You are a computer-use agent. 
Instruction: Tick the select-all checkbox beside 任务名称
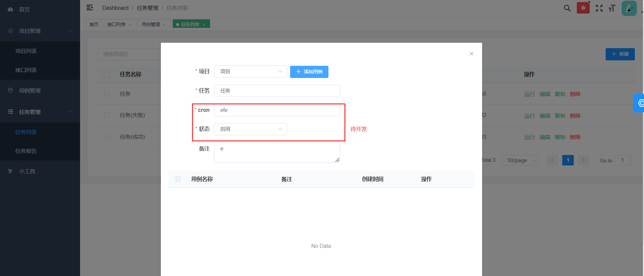(x=107, y=74)
